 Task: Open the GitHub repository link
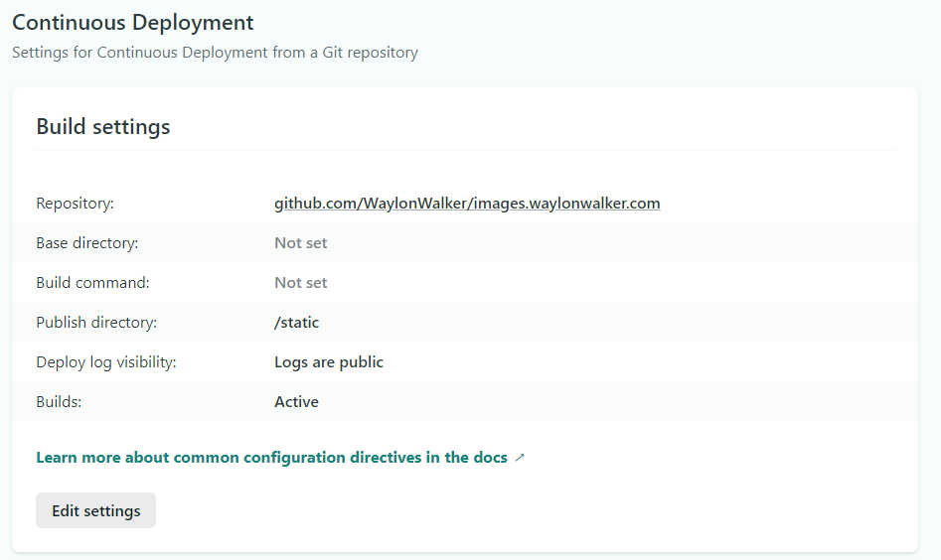coord(467,204)
